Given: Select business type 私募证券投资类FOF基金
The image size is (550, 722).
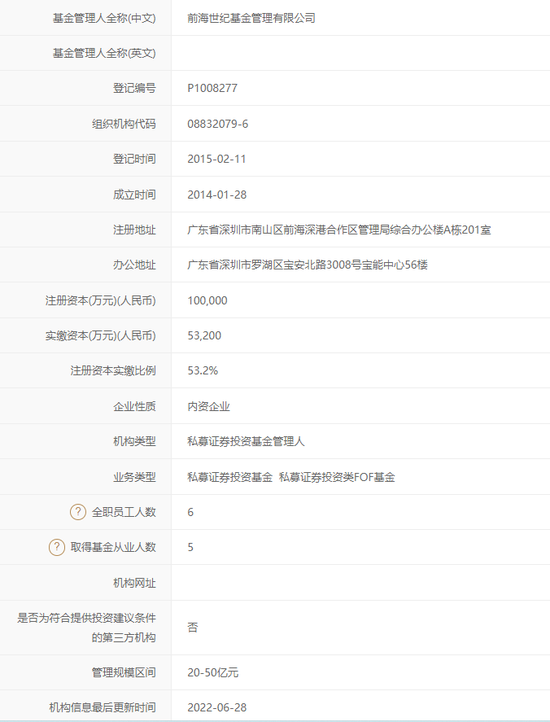Looking at the screenshot, I should pos(337,477).
